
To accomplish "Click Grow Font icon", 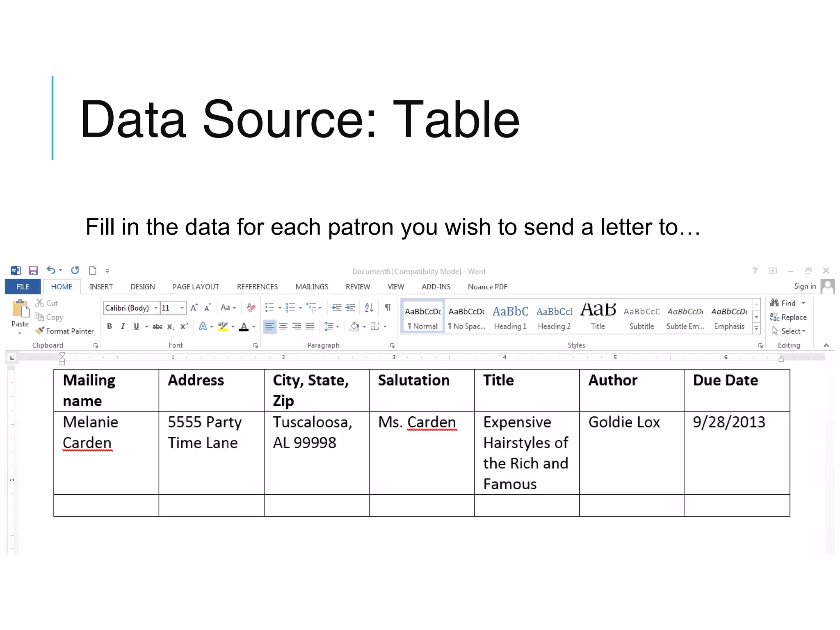I will [194, 308].
